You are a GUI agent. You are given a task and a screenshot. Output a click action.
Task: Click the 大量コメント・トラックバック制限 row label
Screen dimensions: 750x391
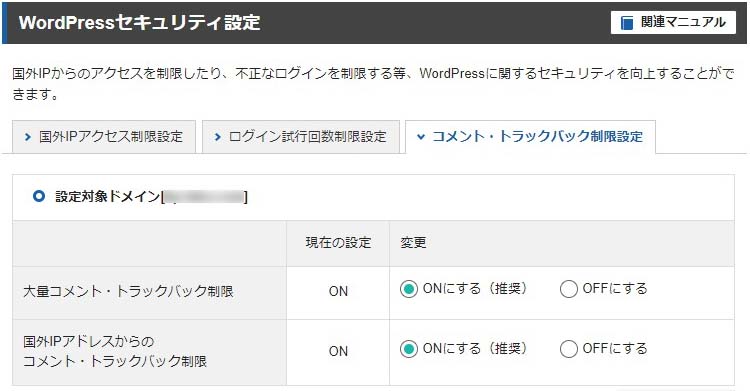click(x=128, y=291)
